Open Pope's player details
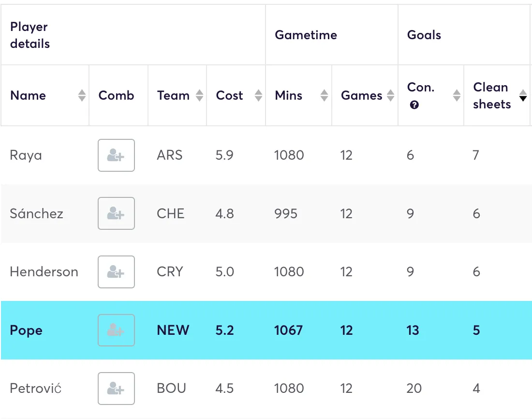The image size is (532, 419). [26, 330]
